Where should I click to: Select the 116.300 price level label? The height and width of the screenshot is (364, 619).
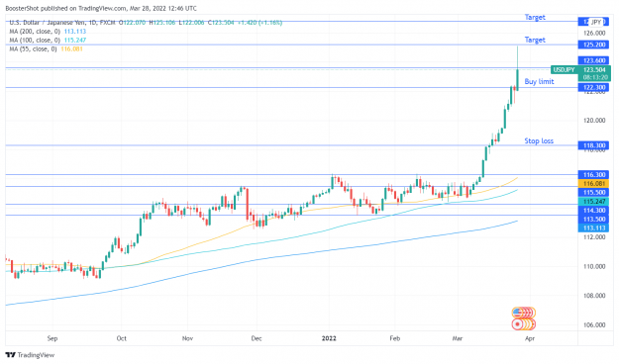tap(594, 175)
